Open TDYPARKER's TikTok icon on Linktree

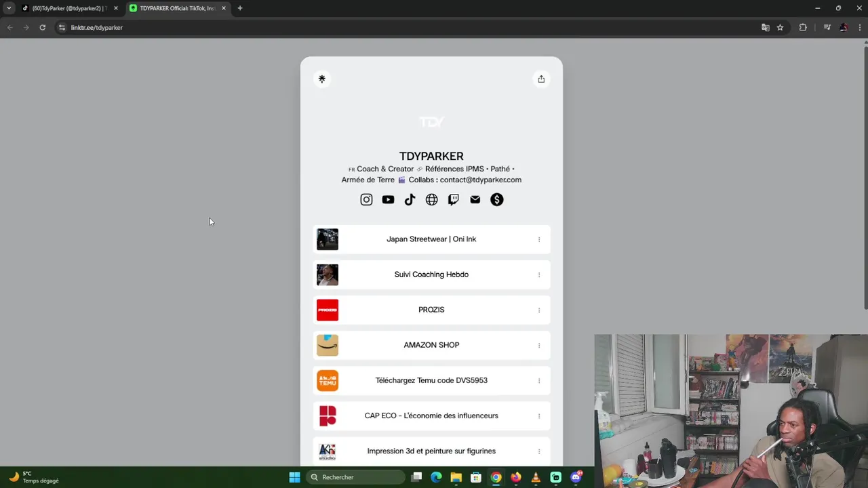click(410, 199)
